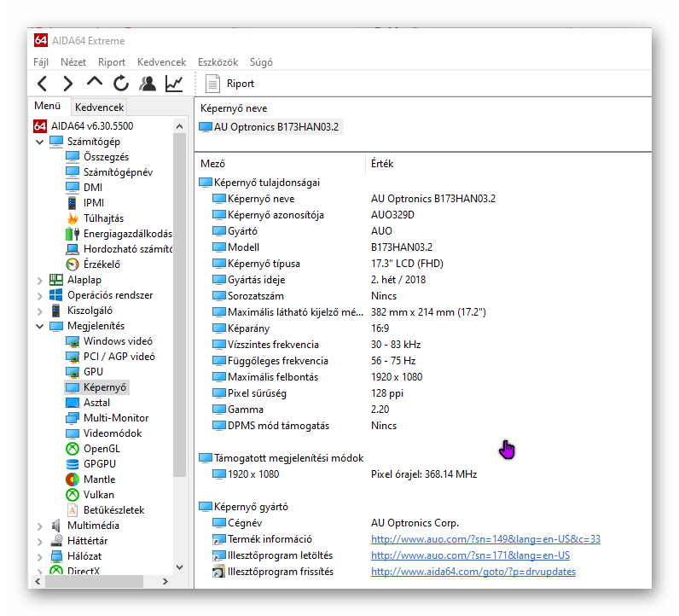679x616 pixels.
Task: Click the up-level arrow toolbar icon
Action: [x=95, y=82]
